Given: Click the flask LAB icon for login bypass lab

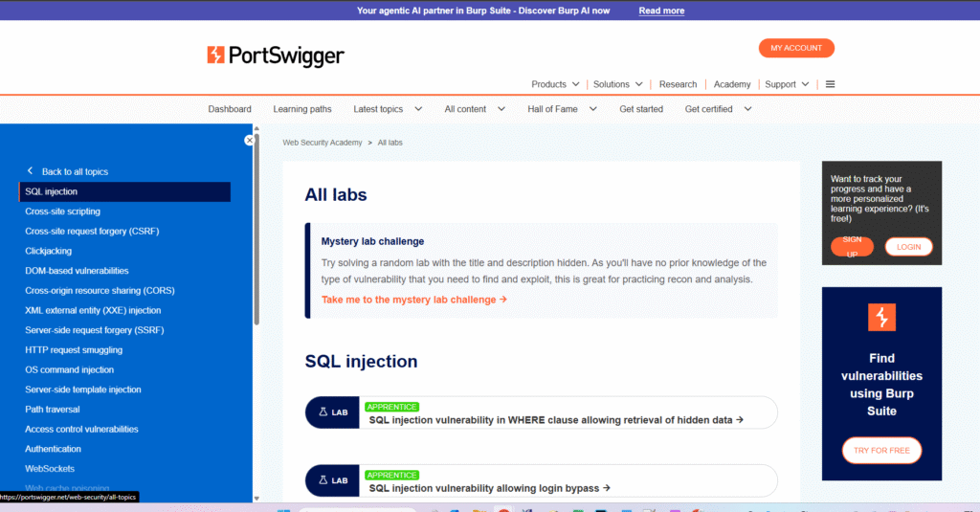Looking at the screenshot, I should pyautogui.click(x=332, y=480).
